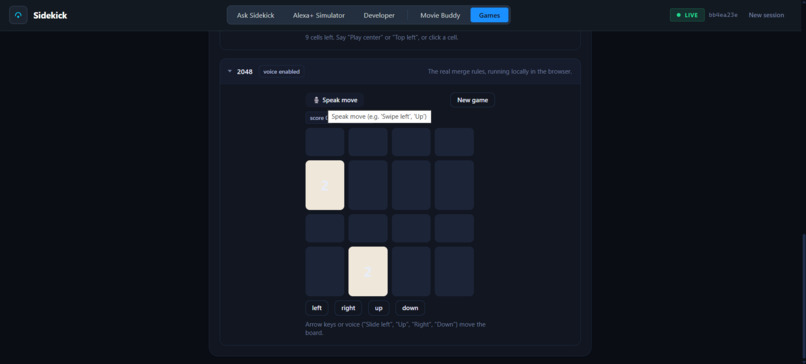
Task: Collapse the 2048 game section
Action: 230,71
